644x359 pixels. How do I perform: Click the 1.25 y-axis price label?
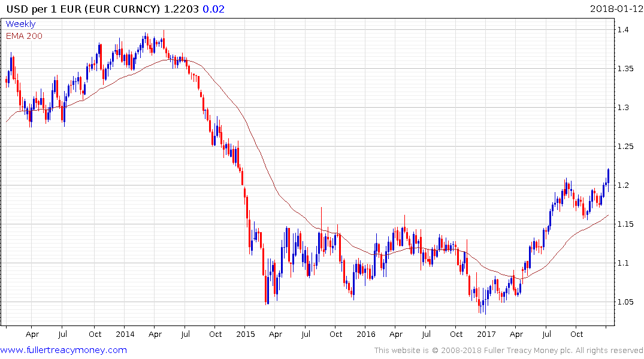(625, 147)
